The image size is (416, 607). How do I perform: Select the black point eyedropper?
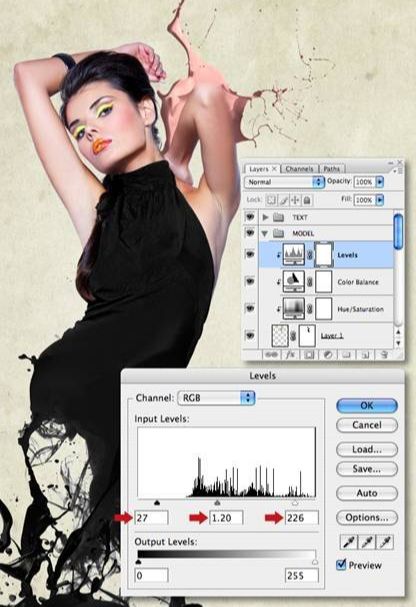pyautogui.click(x=349, y=542)
